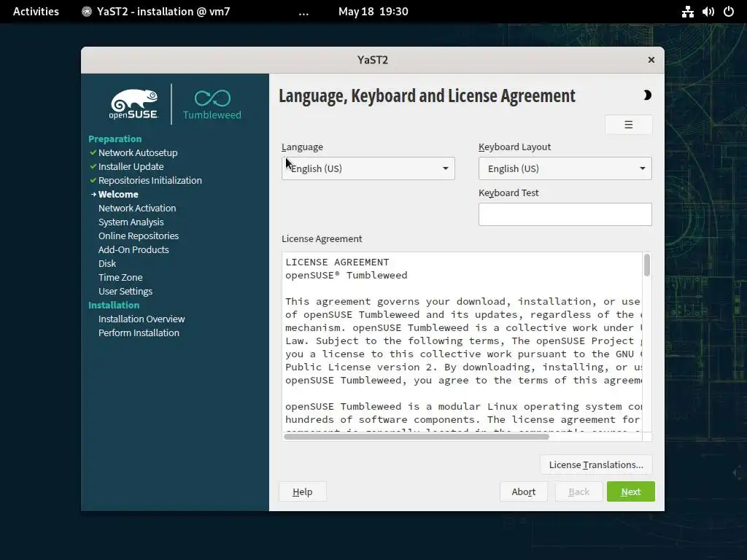The width and height of the screenshot is (747, 560).
Task: Click the License Agreement text area
Action: [462, 342]
